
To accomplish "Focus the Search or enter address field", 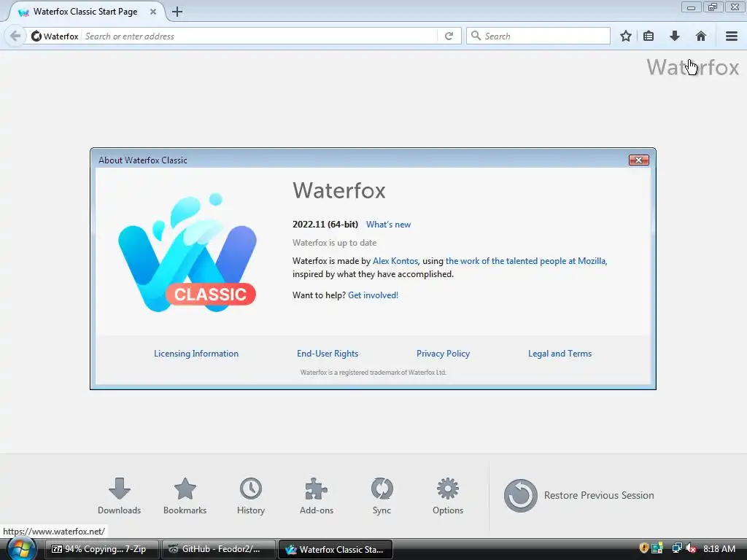I will pos(260,36).
